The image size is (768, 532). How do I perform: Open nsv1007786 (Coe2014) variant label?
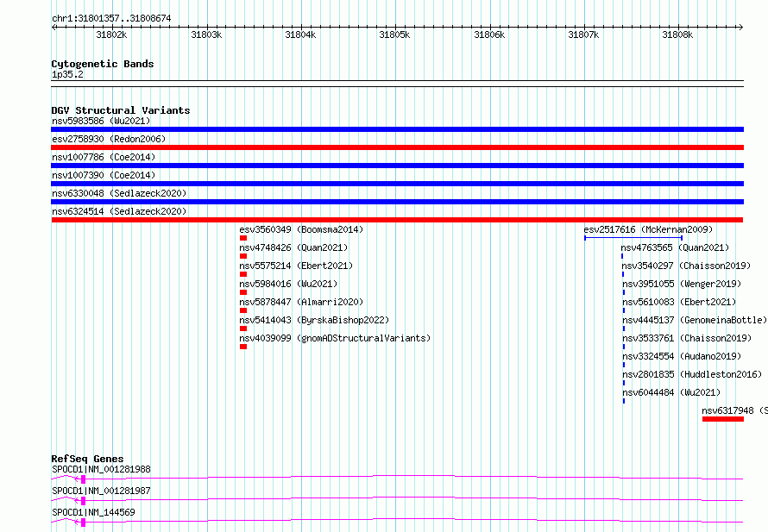tap(104, 157)
